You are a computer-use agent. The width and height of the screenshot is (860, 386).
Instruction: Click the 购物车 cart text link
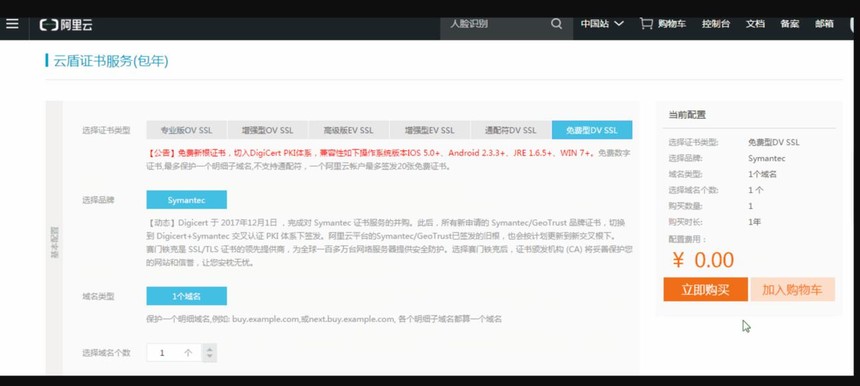click(672, 24)
